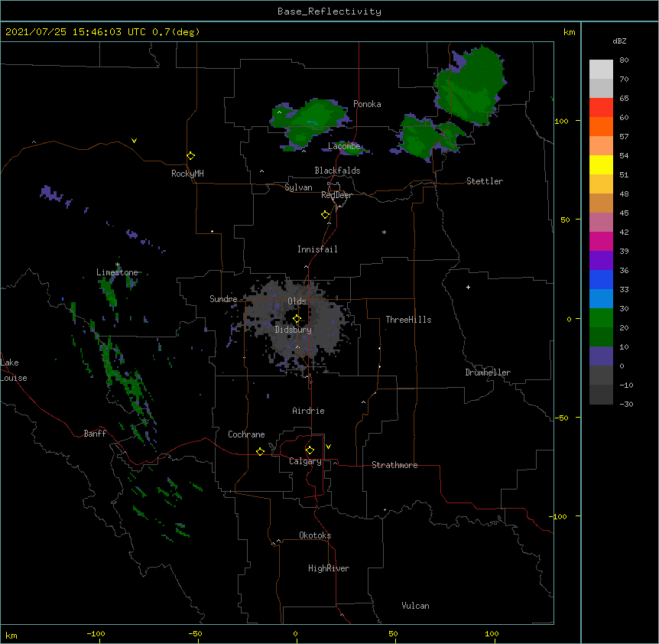Click the 'Limestone' label
The height and width of the screenshot is (644, 659).
click(x=117, y=272)
